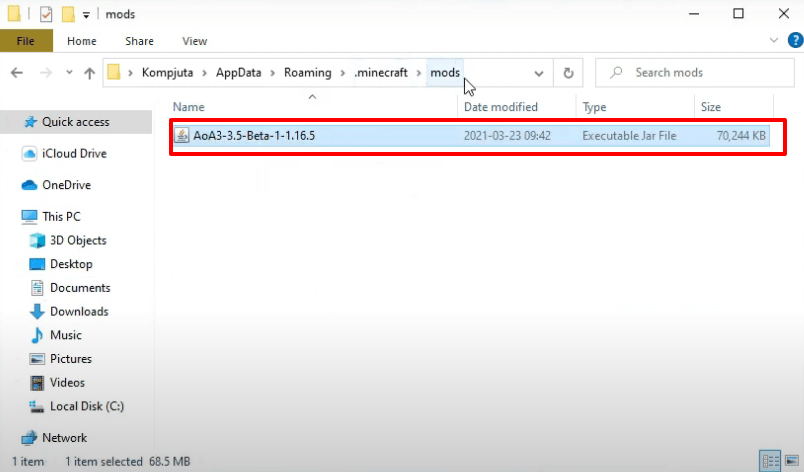Open the View ribbon tab

click(x=194, y=41)
